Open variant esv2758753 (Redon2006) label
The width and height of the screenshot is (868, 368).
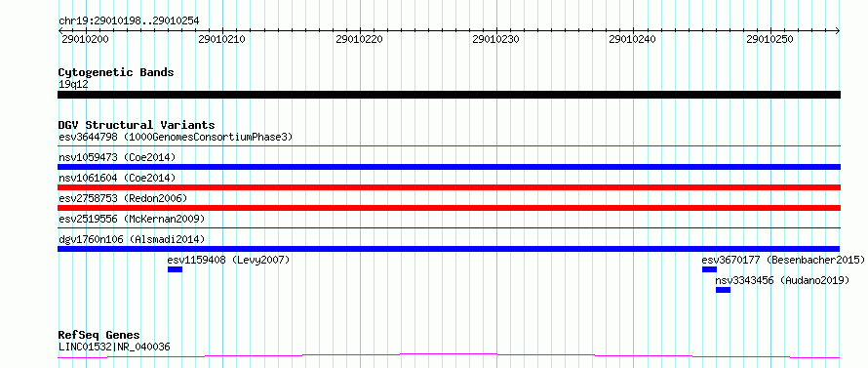pyautogui.click(x=123, y=198)
